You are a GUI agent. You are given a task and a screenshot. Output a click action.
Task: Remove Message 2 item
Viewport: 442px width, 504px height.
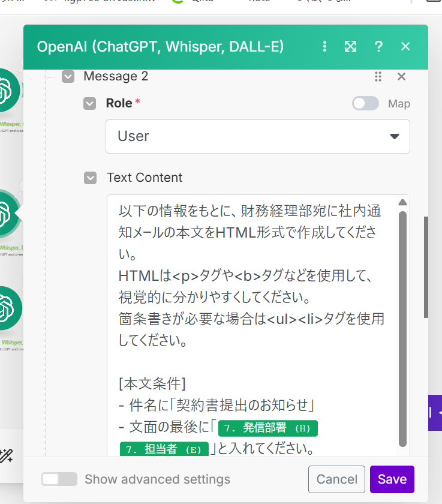[x=401, y=77]
